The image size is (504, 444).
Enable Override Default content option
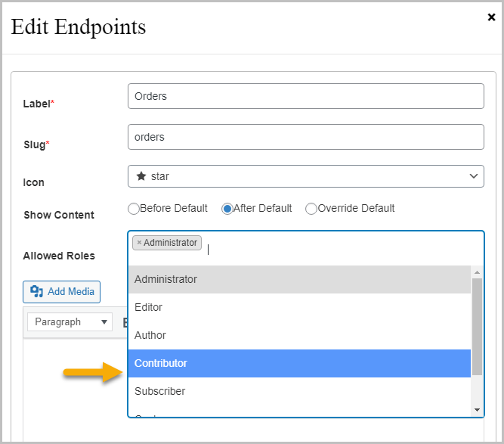(311, 209)
